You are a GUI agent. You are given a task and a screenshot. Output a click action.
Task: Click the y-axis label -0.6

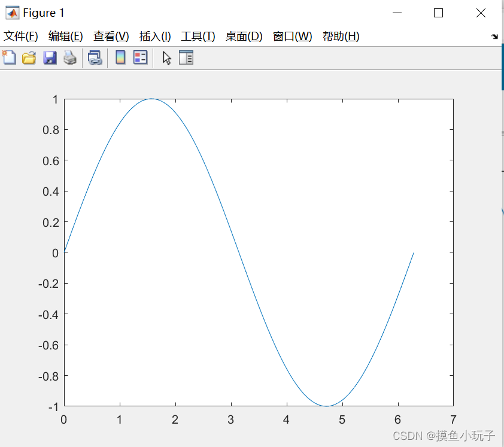point(48,345)
